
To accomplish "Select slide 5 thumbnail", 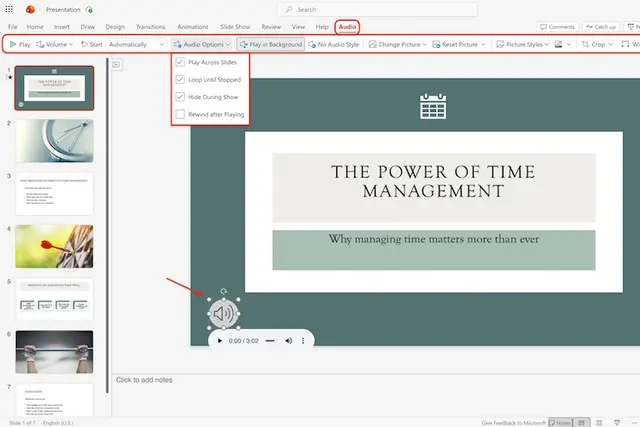I will [54, 299].
